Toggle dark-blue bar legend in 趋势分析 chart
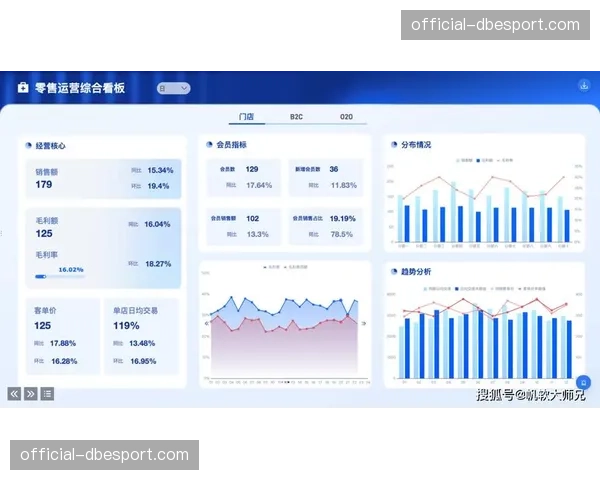The width and height of the screenshot is (600, 480). coord(471,289)
